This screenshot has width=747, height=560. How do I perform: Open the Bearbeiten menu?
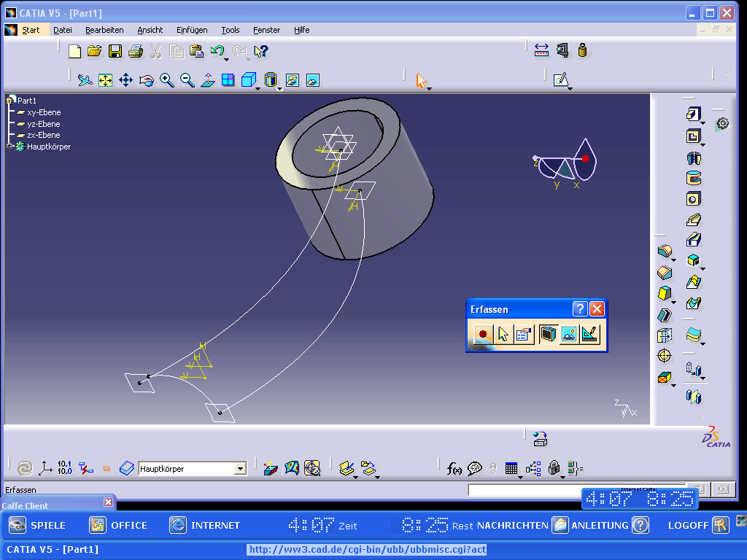(104, 30)
